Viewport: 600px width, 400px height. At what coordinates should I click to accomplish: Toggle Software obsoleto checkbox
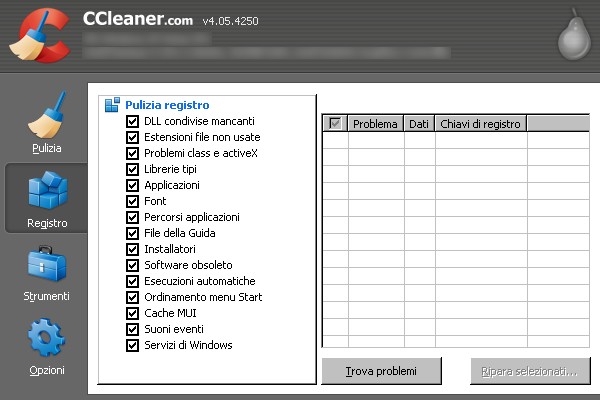tap(132, 265)
